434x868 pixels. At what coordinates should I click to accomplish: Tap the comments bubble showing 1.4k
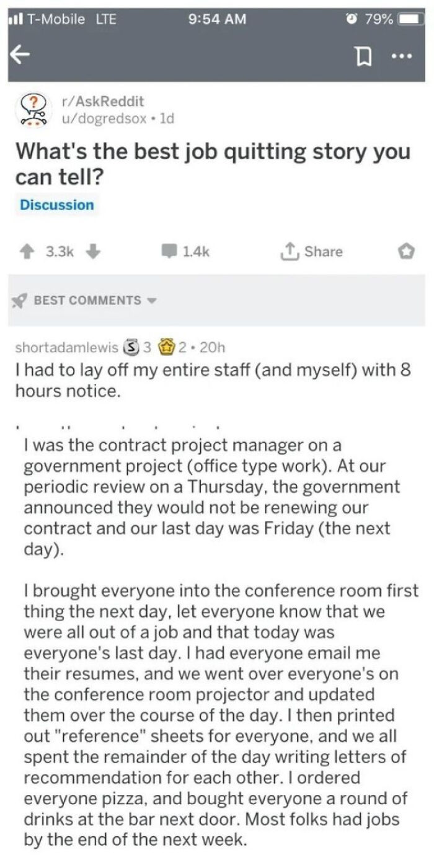tap(178, 252)
